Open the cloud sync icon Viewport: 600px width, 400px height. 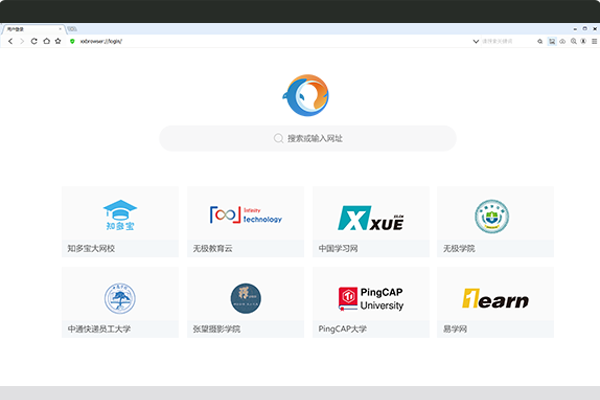point(562,41)
